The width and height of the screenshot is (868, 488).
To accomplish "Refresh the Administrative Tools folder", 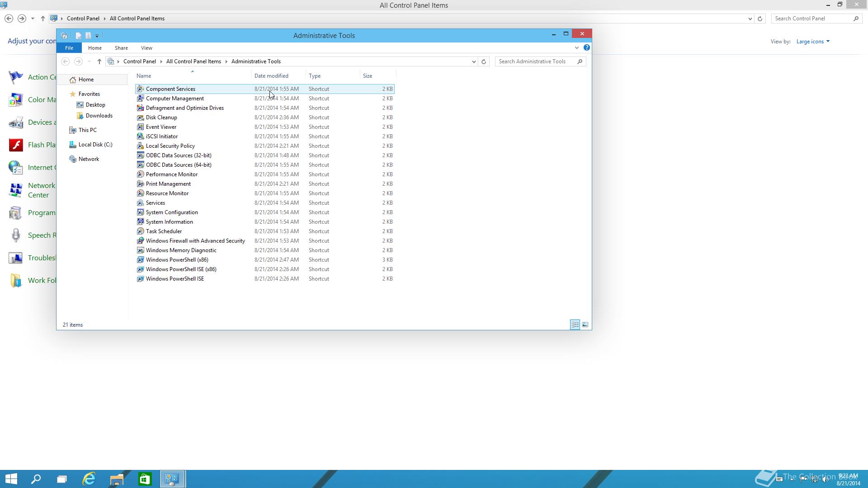I will [484, 61].
